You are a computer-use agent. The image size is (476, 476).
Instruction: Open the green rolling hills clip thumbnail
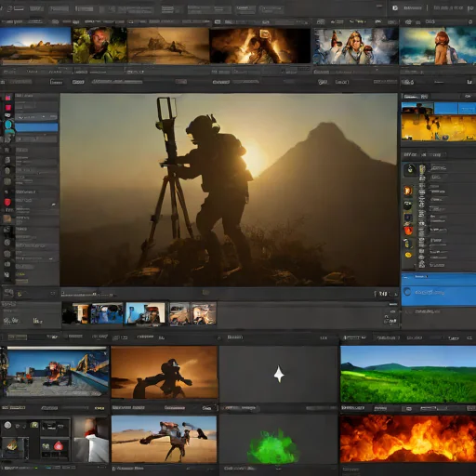tap(408, 375)
